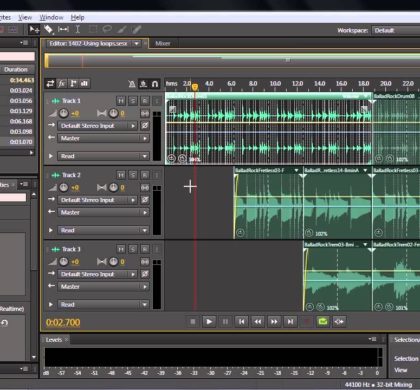
Task: Show the Effects (fx) track controls
Action: point(62,84)
